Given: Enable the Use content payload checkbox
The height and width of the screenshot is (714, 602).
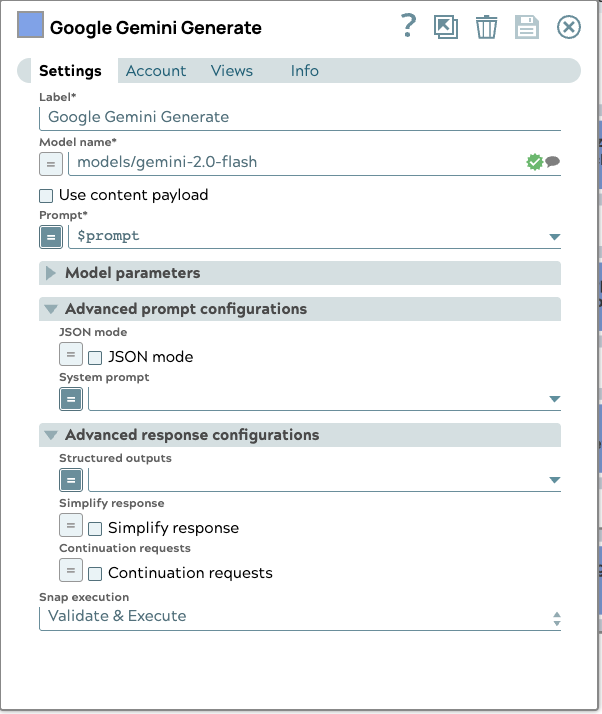Looking at the screenshot, I should pyautogui.click(x=46, y=195).
